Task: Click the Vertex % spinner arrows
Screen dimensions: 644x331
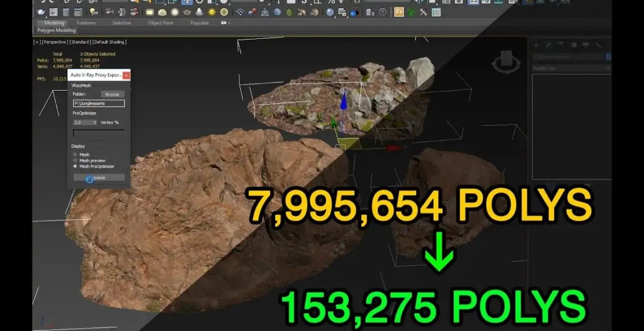Action: point(95,123)
